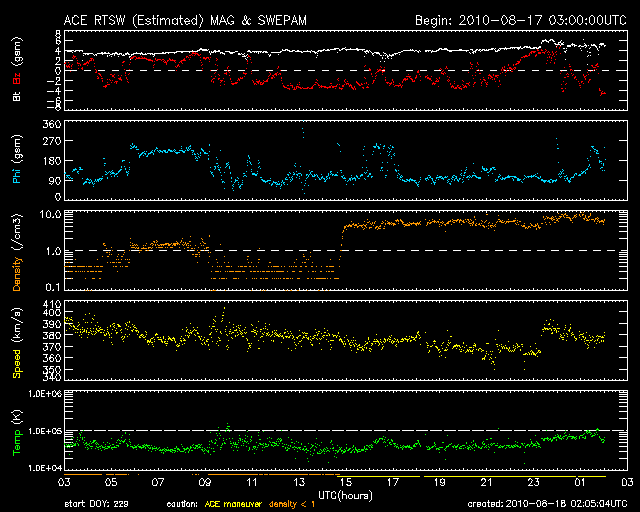This screenshot has width=640, height=512.
Task: Select the 09 hour tick label
Action: point(205,482)
